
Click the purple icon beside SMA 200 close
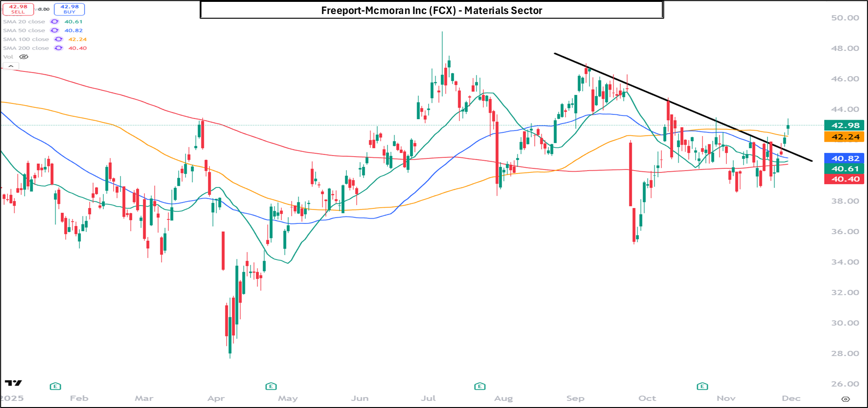point(58,48)
